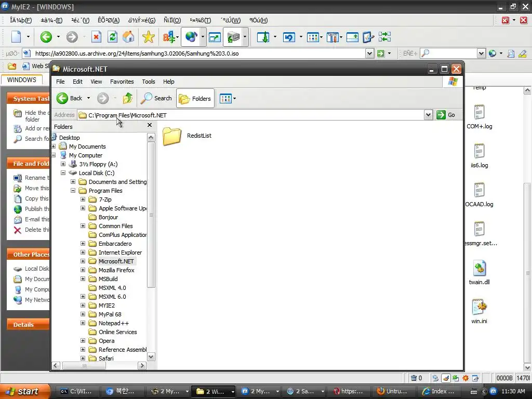Screen dimensions: 532x399
Task: Select the RedistList folder
Action: pyautogui.click(x=187, y=136)
